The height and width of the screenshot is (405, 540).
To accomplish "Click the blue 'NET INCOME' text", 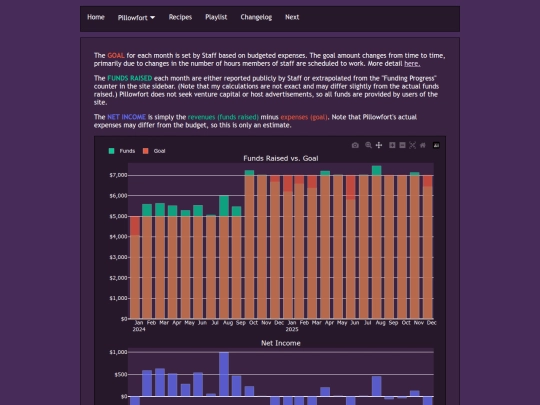I will pos(126,117).
